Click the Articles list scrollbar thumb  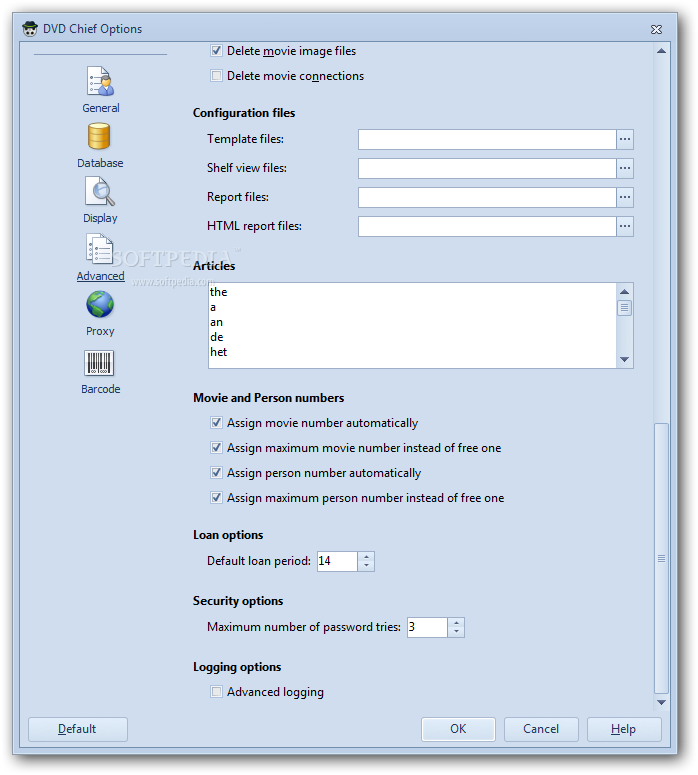coord(624,307)
